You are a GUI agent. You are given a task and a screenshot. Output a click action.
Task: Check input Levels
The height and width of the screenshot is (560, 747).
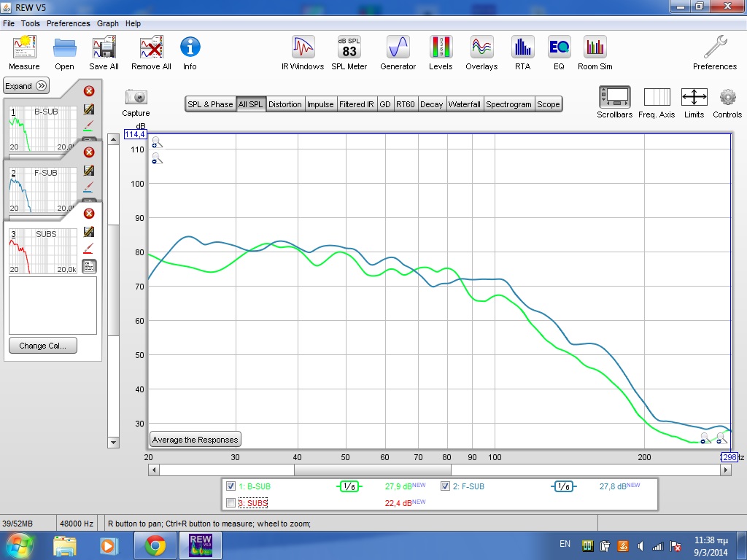pyautogui.click(x=441, y=52)
